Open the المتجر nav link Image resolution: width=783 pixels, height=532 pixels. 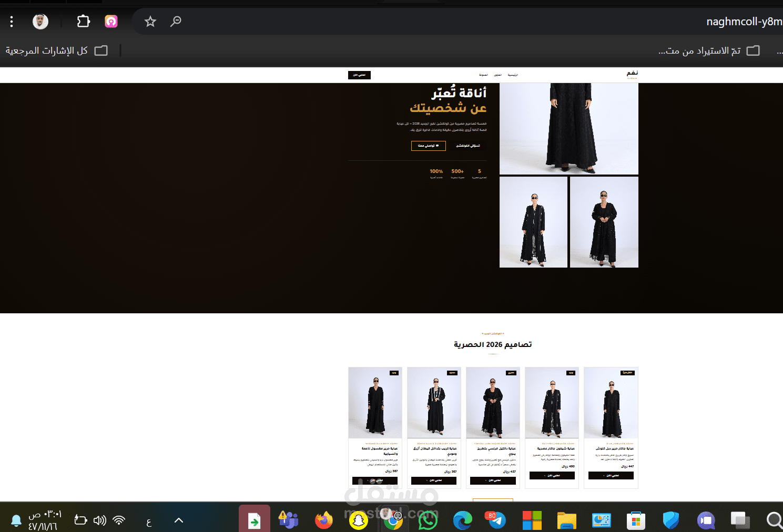pyautogui.click(x=497, y=75)
